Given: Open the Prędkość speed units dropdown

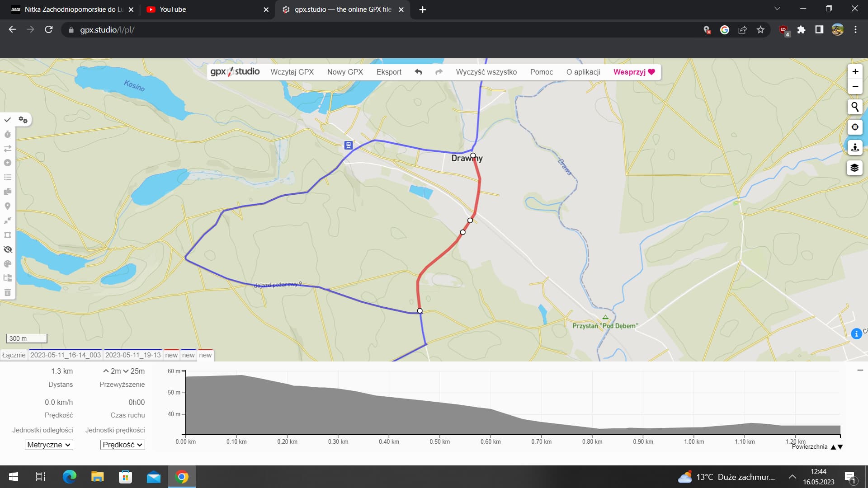Looking at the screenshot, I should pyautogui.click(x=123, y=445).
